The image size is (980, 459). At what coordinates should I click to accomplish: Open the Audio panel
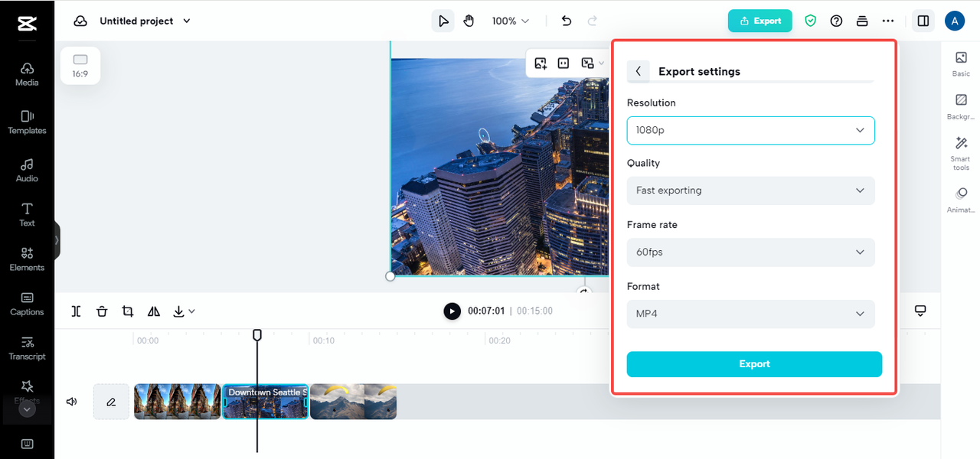(x=27, y=171)
